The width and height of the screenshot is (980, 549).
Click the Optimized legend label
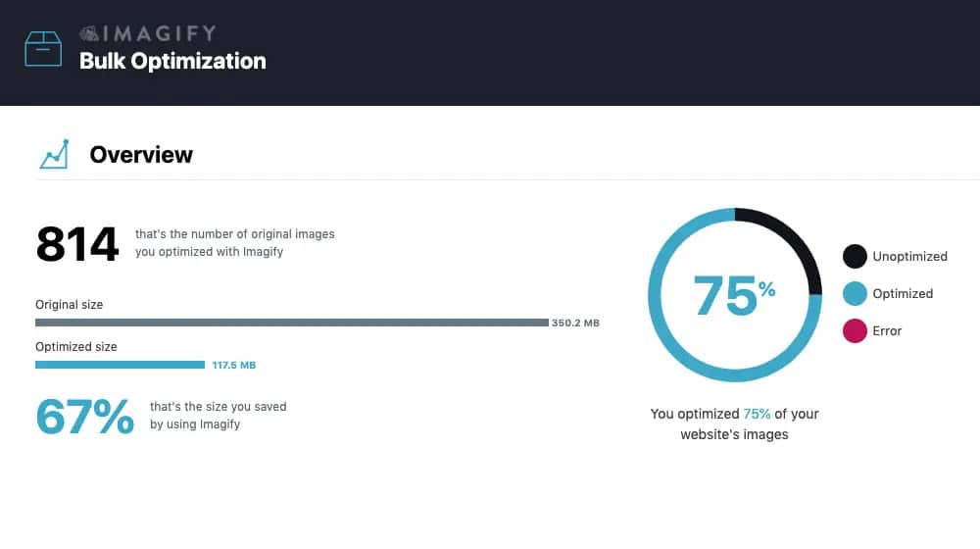pyautogui.click(x=903, y=293)
